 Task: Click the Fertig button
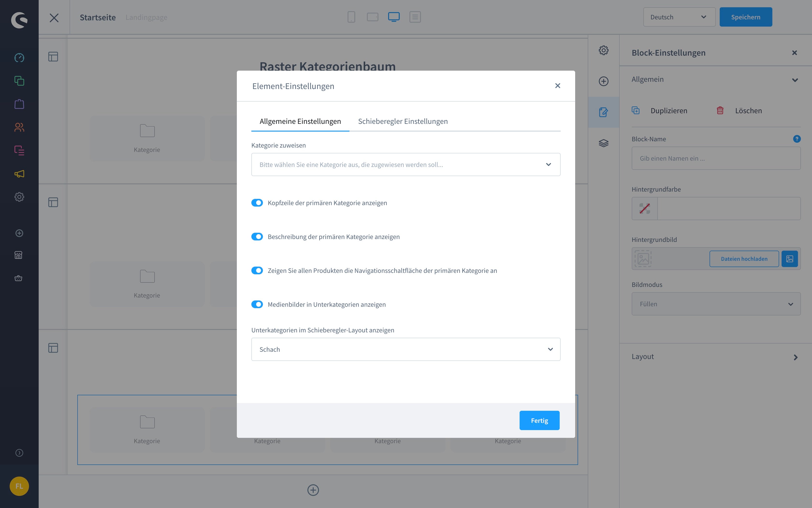point(540,421)
